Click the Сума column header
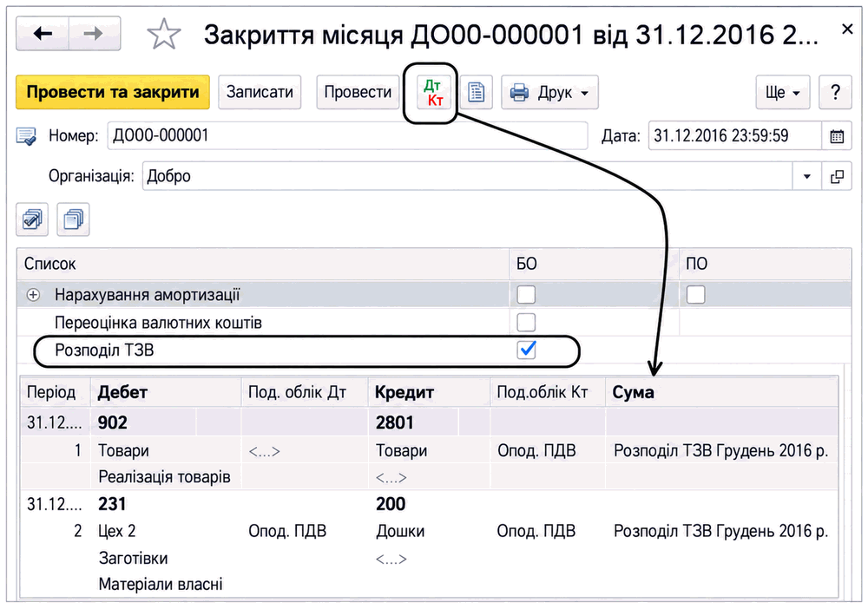The height and width of the screenshot is (609, 868). 722,392
